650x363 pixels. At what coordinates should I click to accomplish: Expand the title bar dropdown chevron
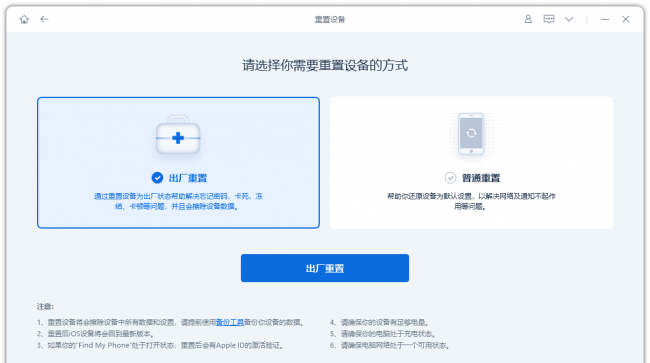pos(569,19)
